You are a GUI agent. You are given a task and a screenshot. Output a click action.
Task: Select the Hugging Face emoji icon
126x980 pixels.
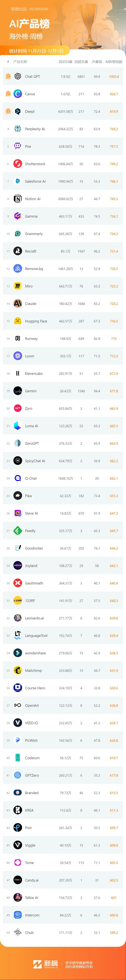tap(18, 321)
